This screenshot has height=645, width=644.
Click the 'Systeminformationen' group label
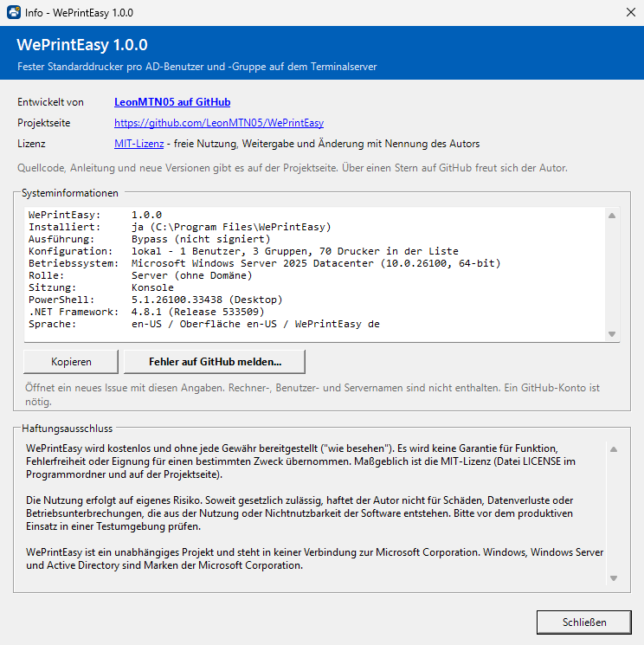pos(70,193)
